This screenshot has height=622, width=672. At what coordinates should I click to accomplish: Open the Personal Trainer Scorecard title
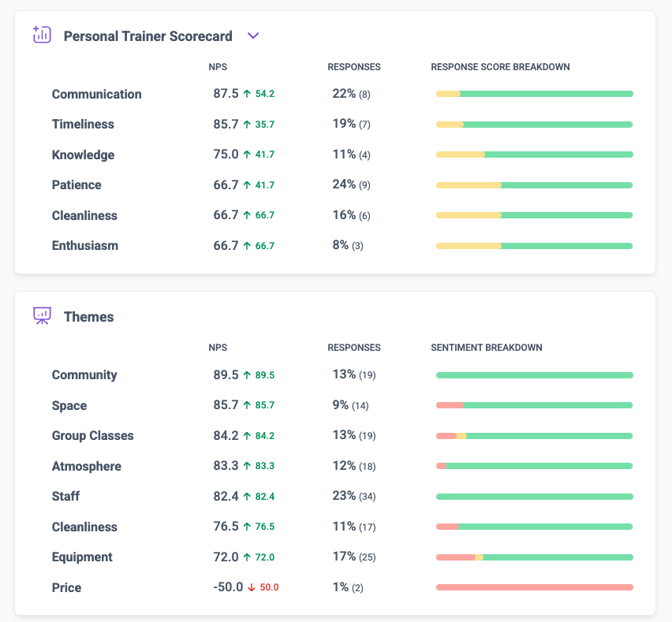[x=147, y=36]
